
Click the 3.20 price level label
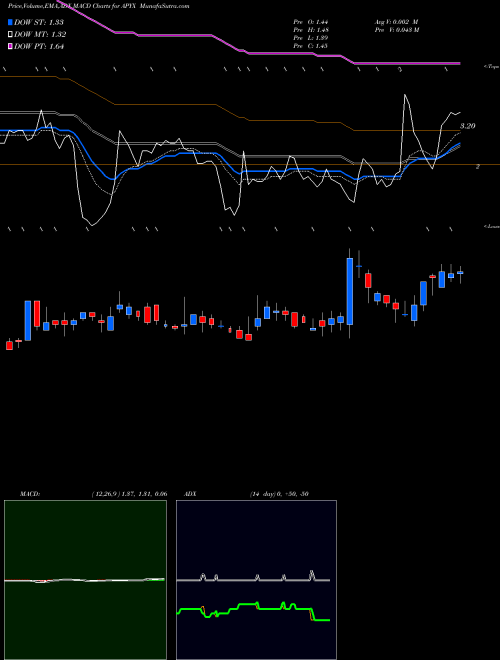tap(467, 126)
